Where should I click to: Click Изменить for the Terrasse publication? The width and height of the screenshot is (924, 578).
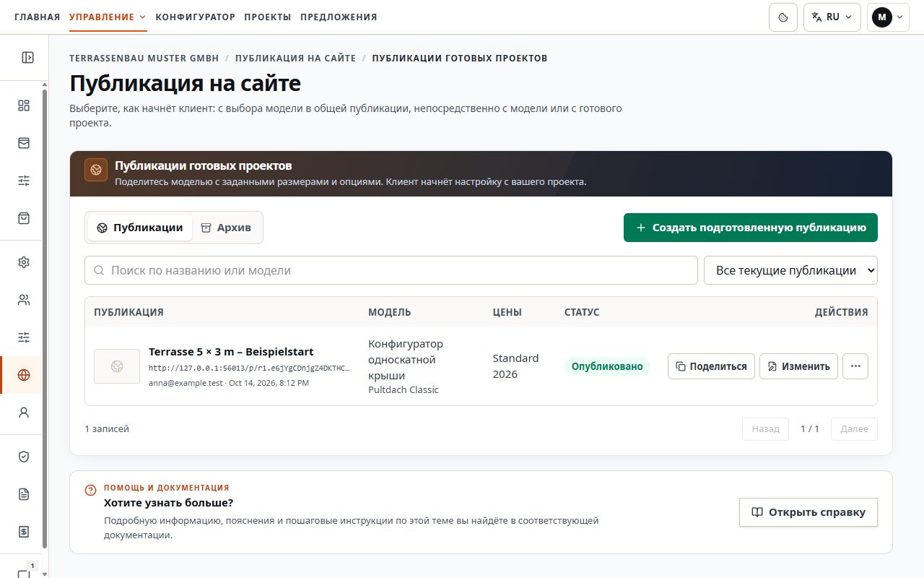click(798, 366)
